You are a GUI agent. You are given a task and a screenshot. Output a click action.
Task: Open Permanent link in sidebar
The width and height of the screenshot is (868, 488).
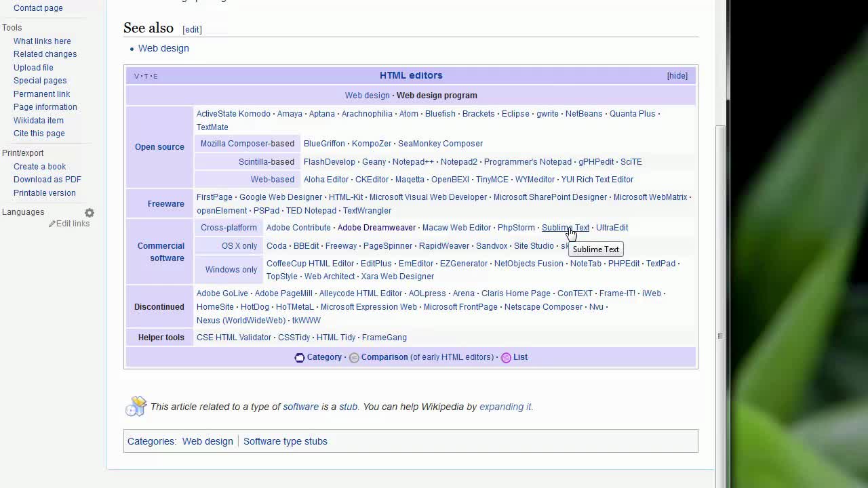click(41, 94)
